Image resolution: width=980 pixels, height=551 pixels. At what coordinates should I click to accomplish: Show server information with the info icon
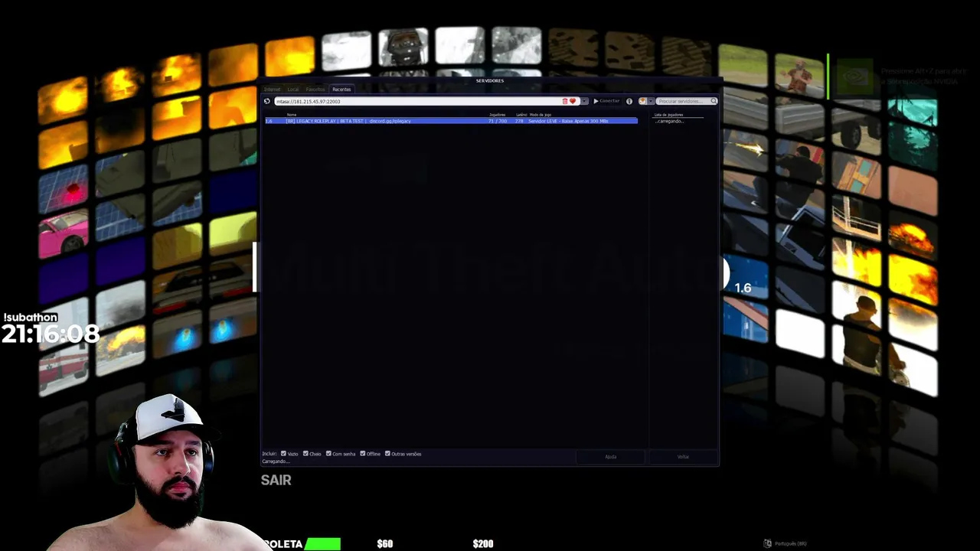[629, 101]
